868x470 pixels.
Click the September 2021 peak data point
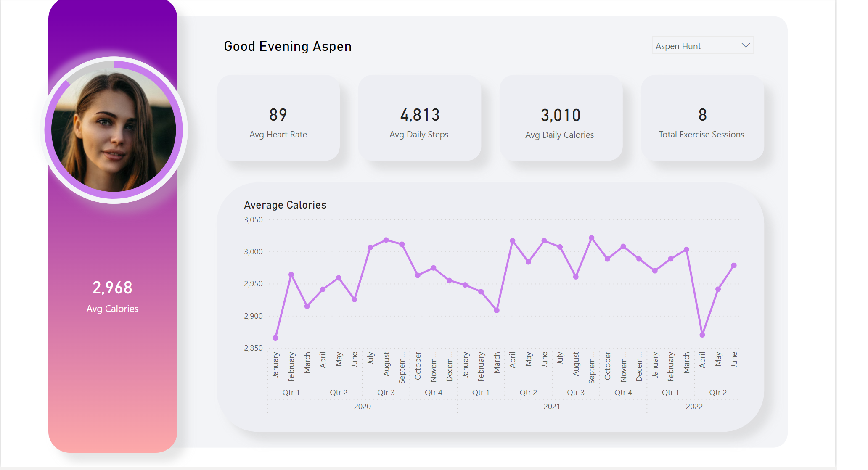(x=591, y=238)
